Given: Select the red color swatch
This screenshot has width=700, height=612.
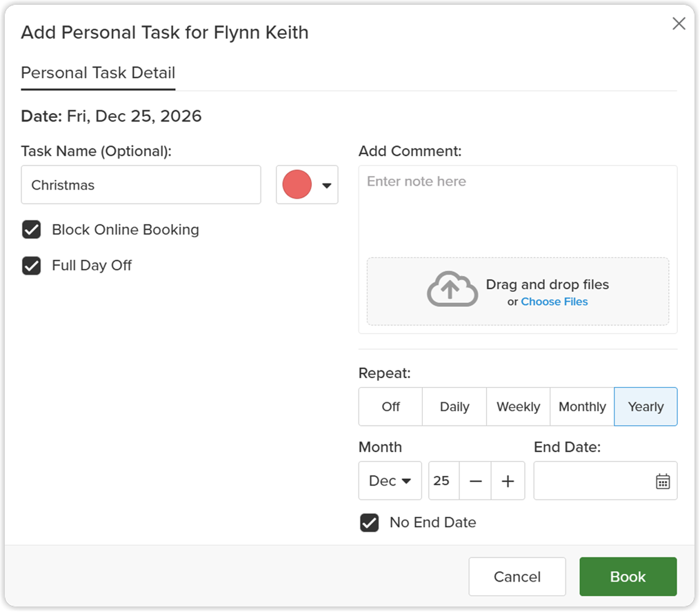Looking at the screenshot, I should click(x=297, y=184).
